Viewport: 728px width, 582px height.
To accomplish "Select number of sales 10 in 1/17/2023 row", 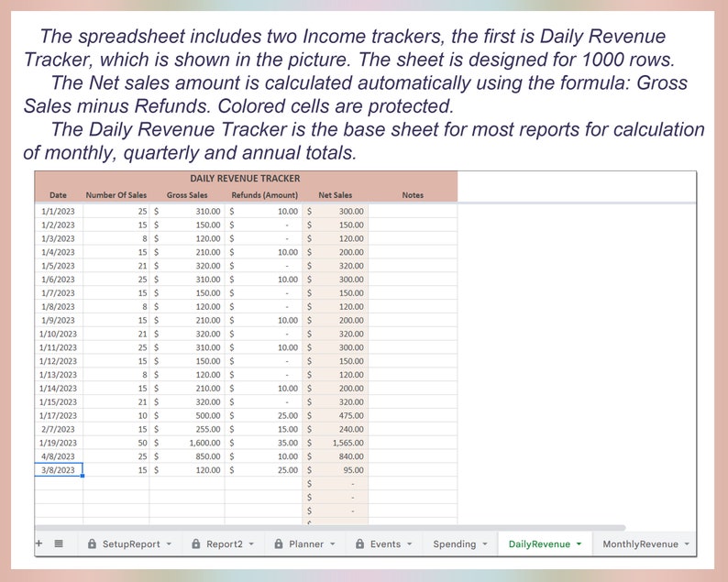I will [x=116, y=415].
